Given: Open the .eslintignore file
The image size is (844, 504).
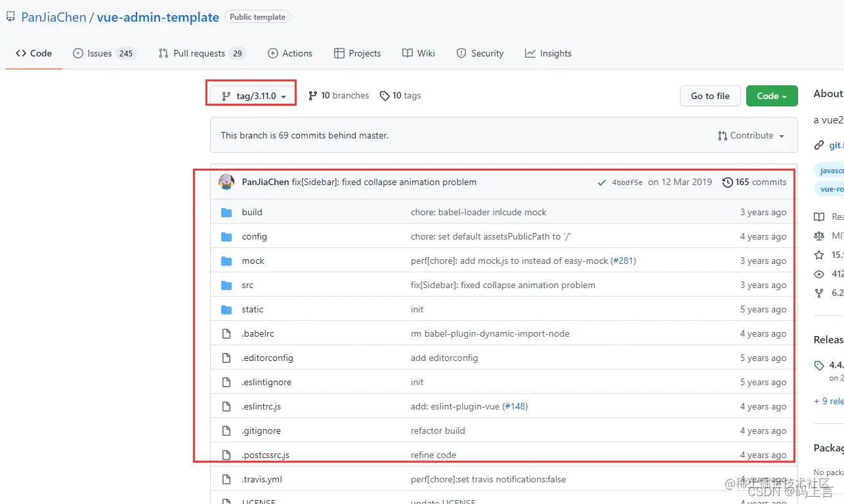Looking at the screenshot, I should (x=266, y=382).
